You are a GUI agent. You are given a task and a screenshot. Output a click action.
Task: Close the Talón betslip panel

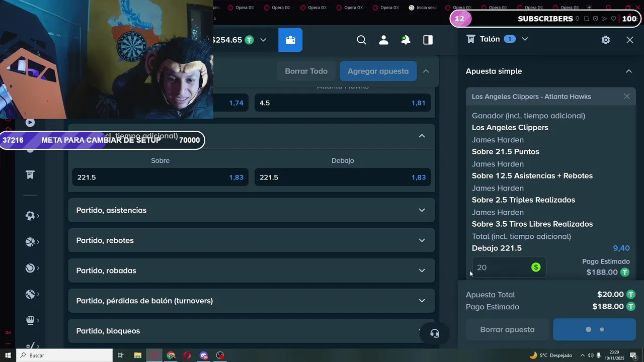pos(630,40)
